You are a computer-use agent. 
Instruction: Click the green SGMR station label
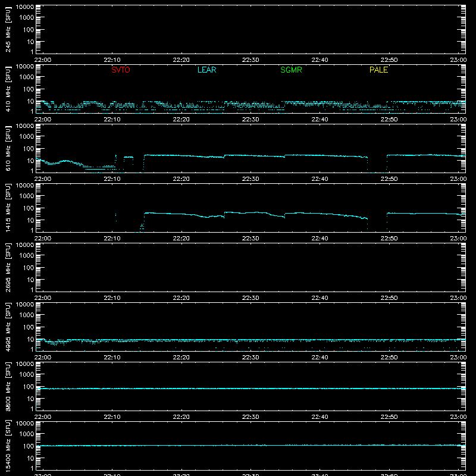click(x=291, y=70)
